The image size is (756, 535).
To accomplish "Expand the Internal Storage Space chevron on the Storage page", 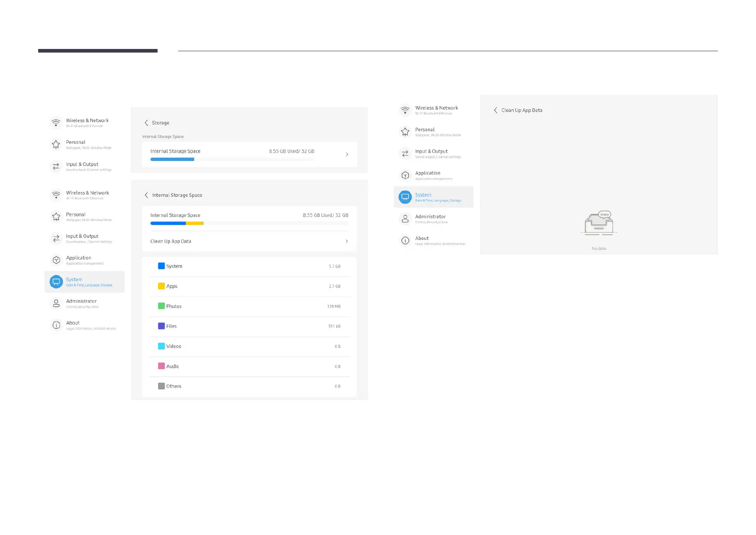I will coord(347,155).
